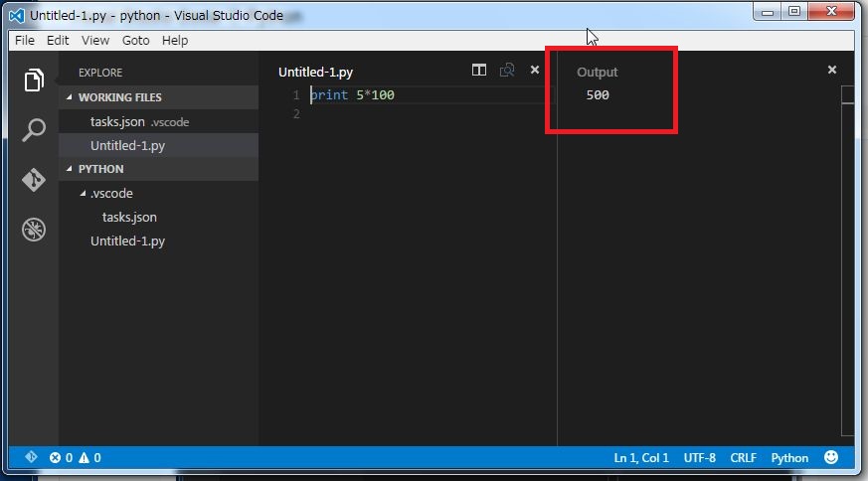Change the Python language mode

[789, 458]
